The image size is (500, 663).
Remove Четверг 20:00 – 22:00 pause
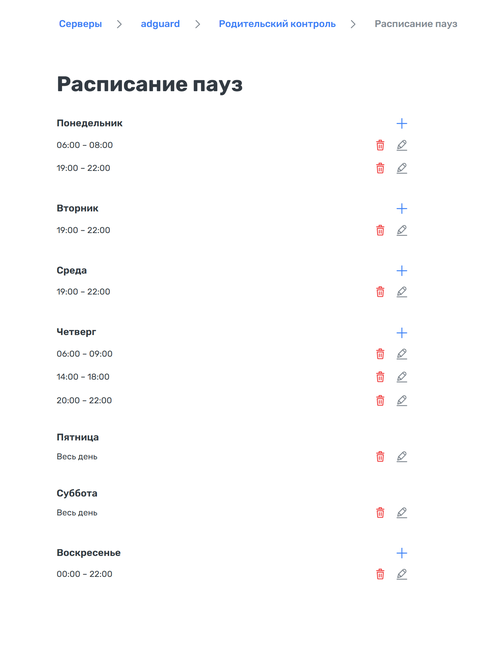[380, 400]
